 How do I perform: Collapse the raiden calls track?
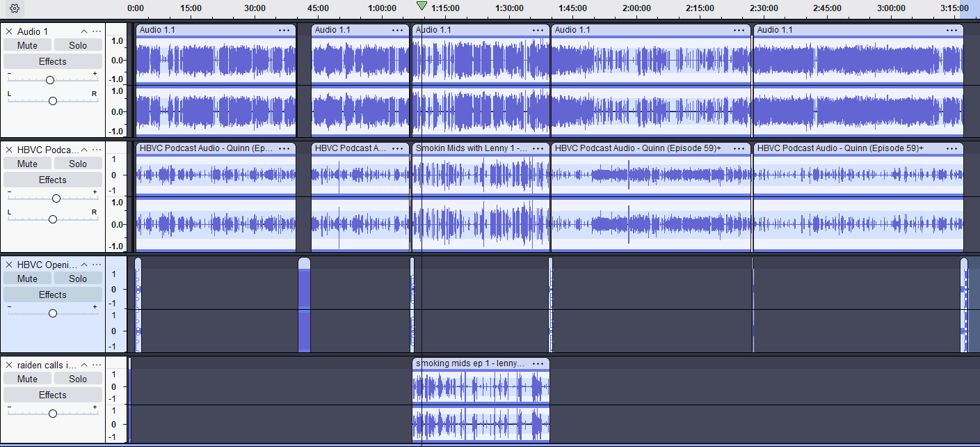coord(84,365)
